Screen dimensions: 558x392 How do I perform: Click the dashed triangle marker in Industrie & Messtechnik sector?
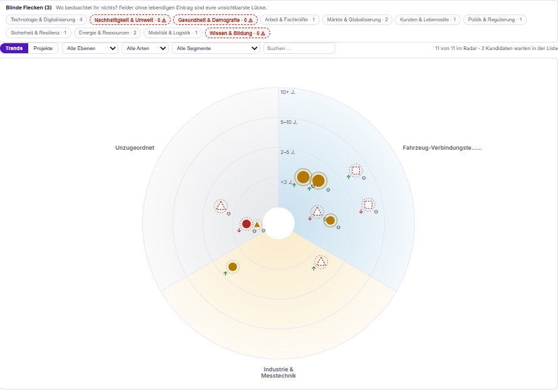coord(321,262)
